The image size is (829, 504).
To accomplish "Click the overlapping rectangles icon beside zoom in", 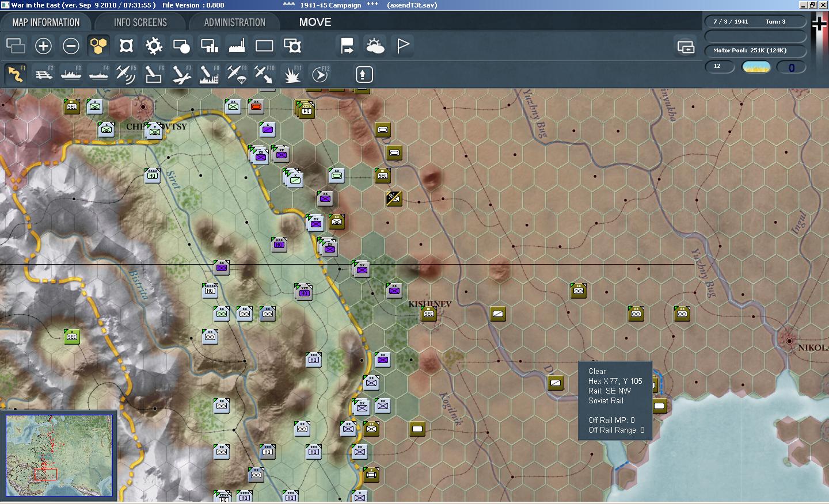I will point(16,46).
